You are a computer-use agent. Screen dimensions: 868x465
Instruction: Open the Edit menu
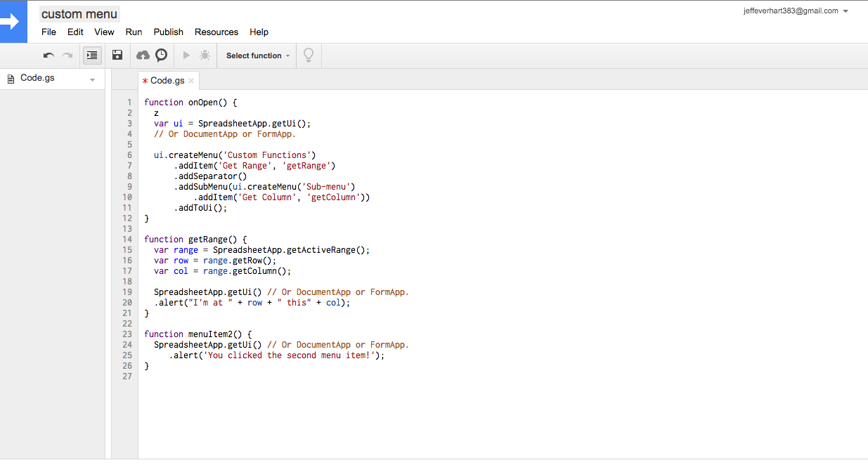pyautogui.click(x=75, y=32)
